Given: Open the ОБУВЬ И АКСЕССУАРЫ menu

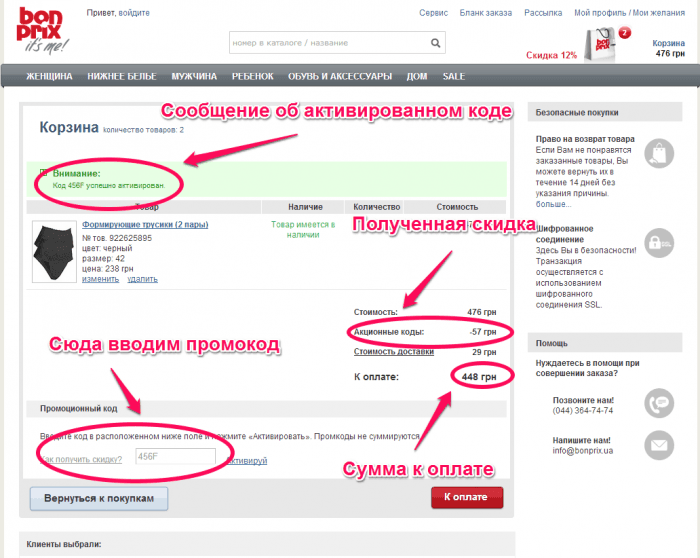Looking at the screenshot, I should click(x=340, y=76).
